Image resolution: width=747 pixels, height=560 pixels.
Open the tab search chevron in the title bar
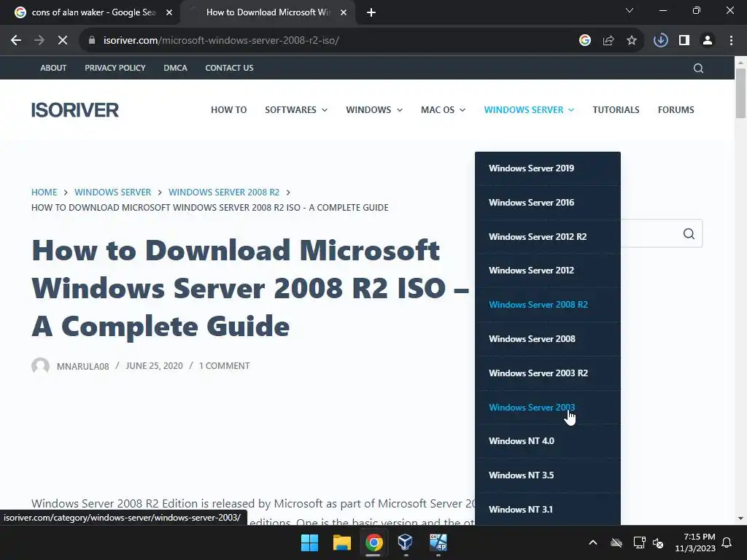point(630,10)
